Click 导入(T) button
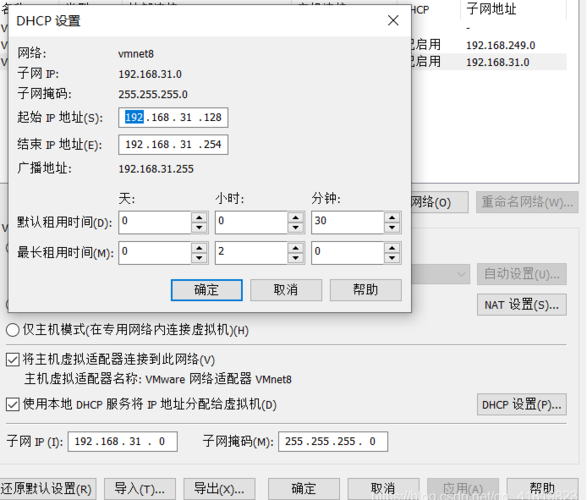The width and height of the screenshot is (587, 500). [140, 489]
